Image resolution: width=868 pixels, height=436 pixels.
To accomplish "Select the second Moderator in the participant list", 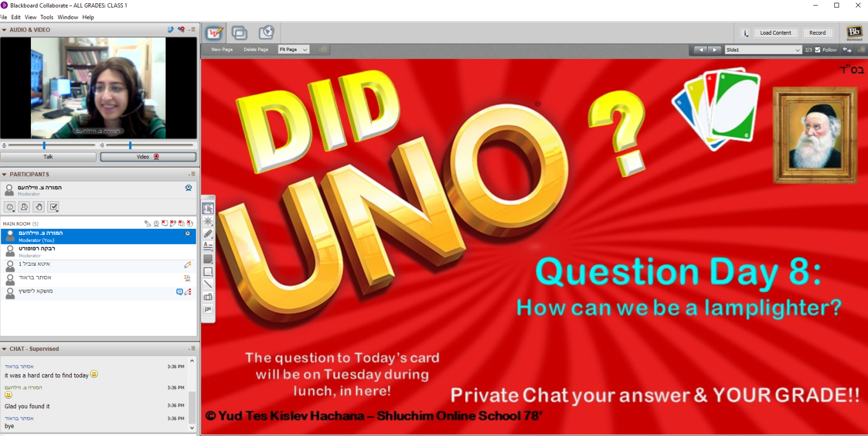I will point(98,252).
